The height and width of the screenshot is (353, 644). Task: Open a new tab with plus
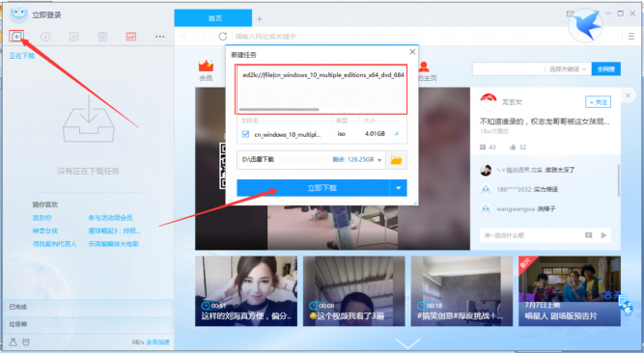(x=260, y=19)
